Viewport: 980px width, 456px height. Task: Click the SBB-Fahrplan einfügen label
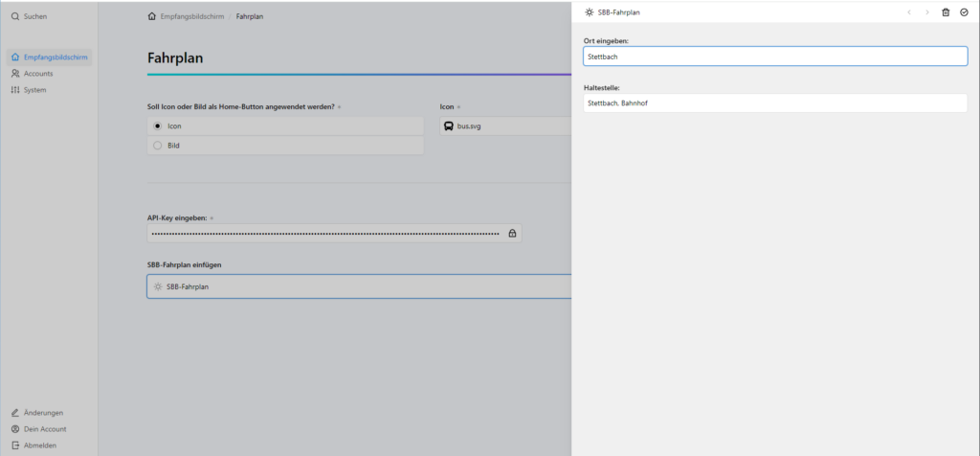tap(185, 264)
